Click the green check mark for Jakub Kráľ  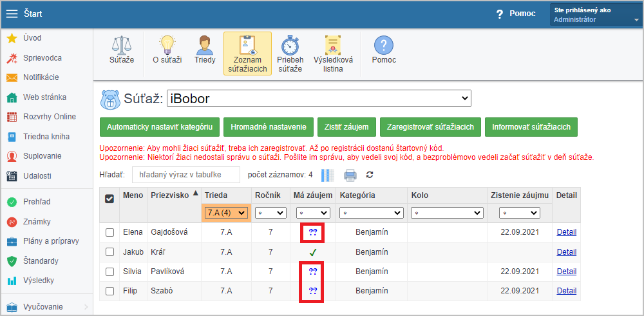click(313, 252)
